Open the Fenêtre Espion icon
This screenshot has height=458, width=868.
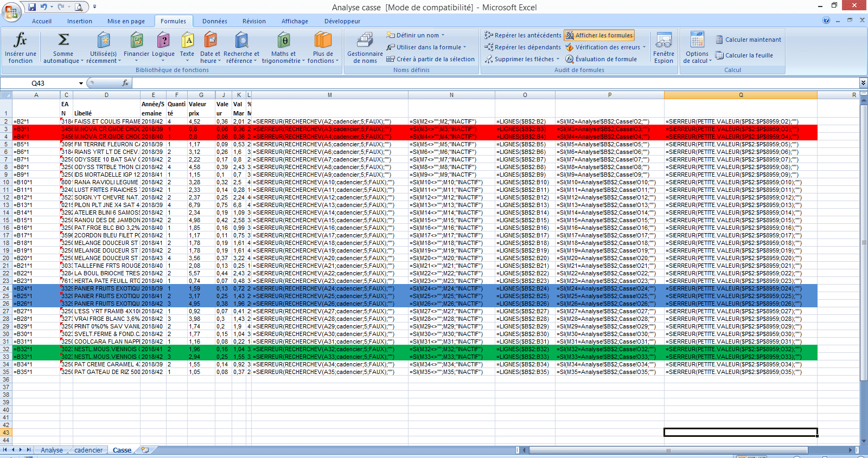coord(663,40)
